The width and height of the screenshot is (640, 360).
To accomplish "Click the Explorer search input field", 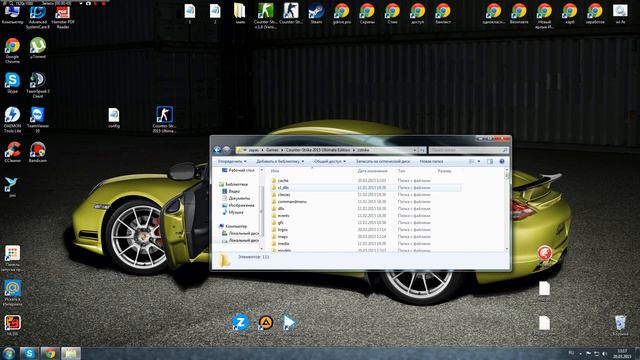I will tap(468, 150).
